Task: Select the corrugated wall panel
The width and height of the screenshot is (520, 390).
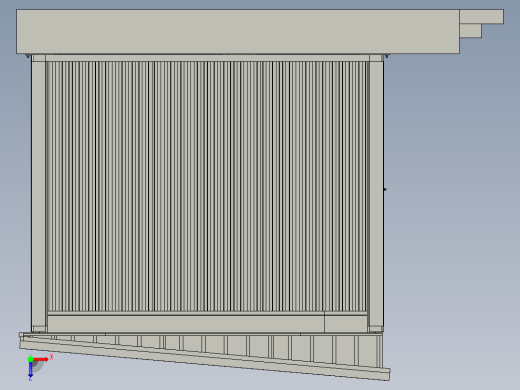Action: coord(207,186)
